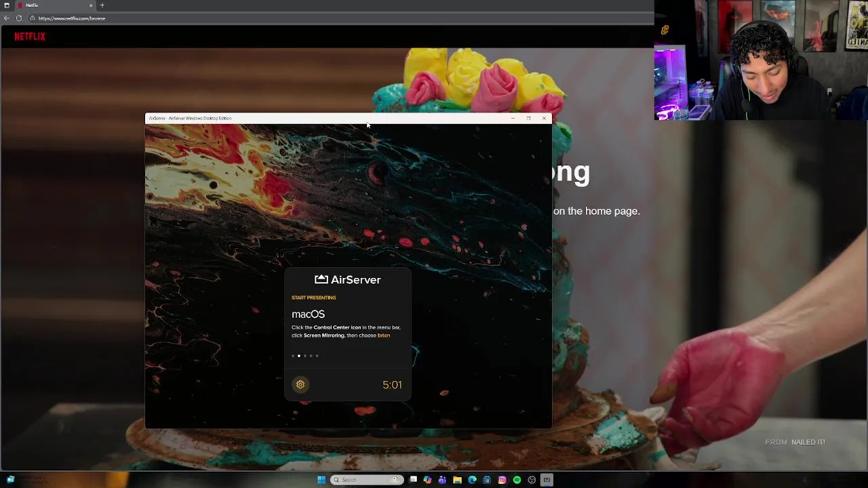View site information lock icon

(x=32, y=18)
